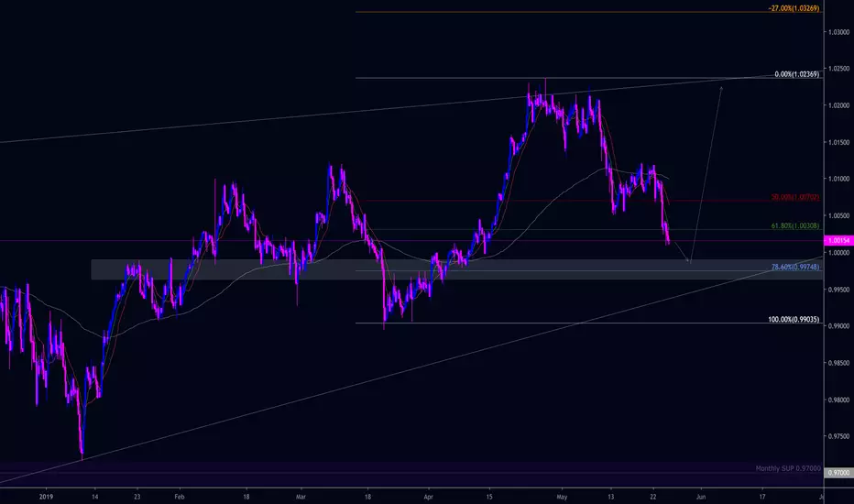854x504 pixels.
Task: Click the May label on time axis
Action: [x=562, y=497]
